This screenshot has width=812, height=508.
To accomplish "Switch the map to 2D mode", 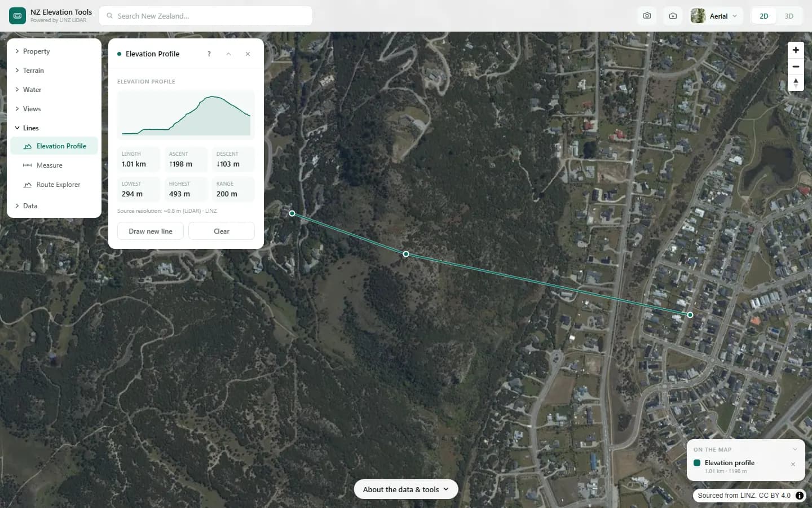I will coord(764,16).
